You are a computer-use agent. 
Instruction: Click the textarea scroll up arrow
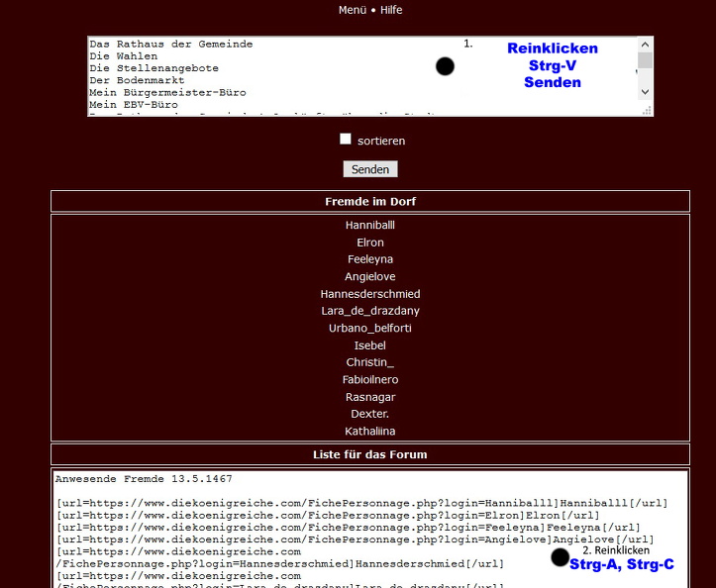pos(645,45)
